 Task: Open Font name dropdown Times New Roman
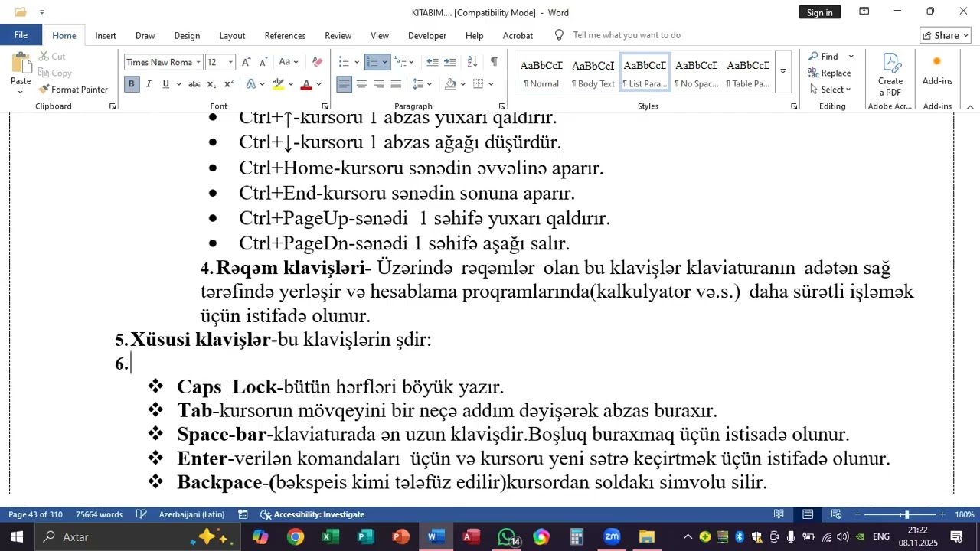click(x=198, y=63)
